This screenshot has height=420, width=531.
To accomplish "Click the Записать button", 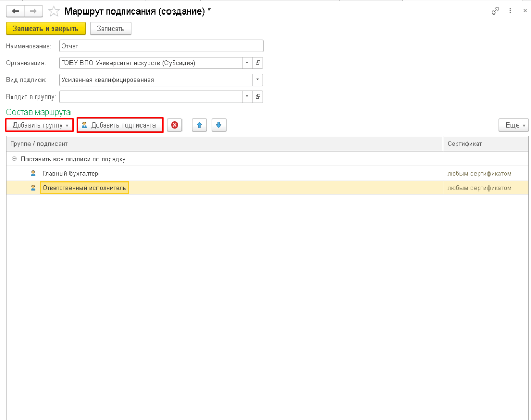I will (x=110, y=29).
